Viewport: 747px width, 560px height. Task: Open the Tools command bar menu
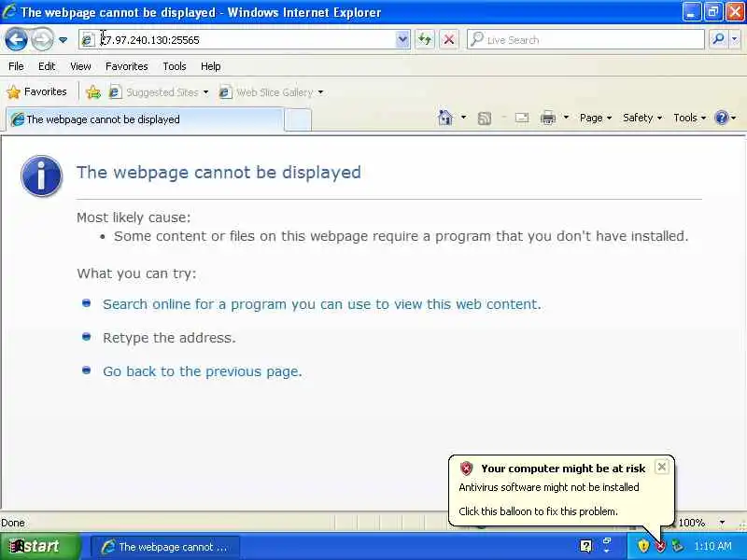coord(689,118)
